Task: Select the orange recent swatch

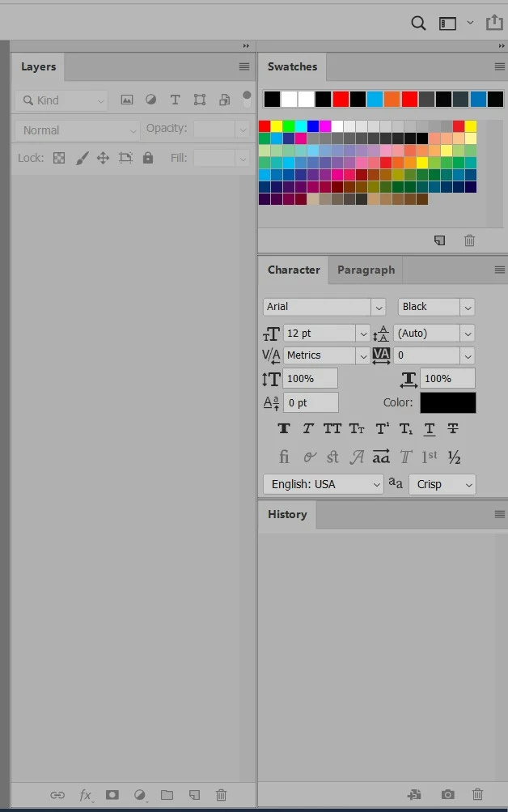Action: 392,99
